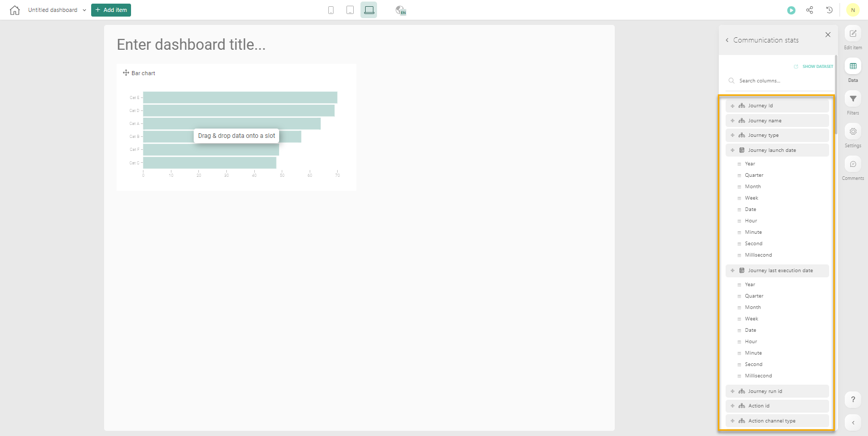Open the Comments panel

852,164
